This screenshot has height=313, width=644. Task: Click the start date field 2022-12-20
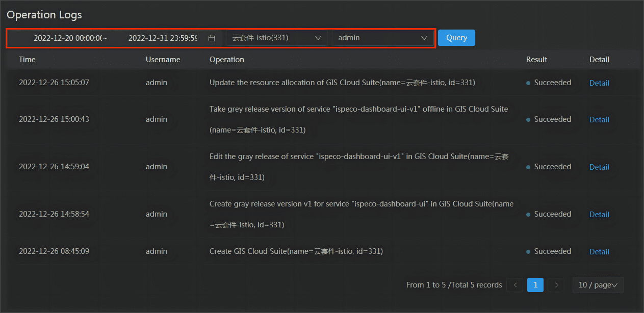click(68, 38)
